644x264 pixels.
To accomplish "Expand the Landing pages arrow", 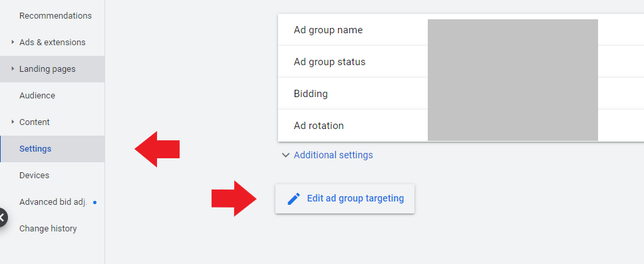I will [13, 69].
